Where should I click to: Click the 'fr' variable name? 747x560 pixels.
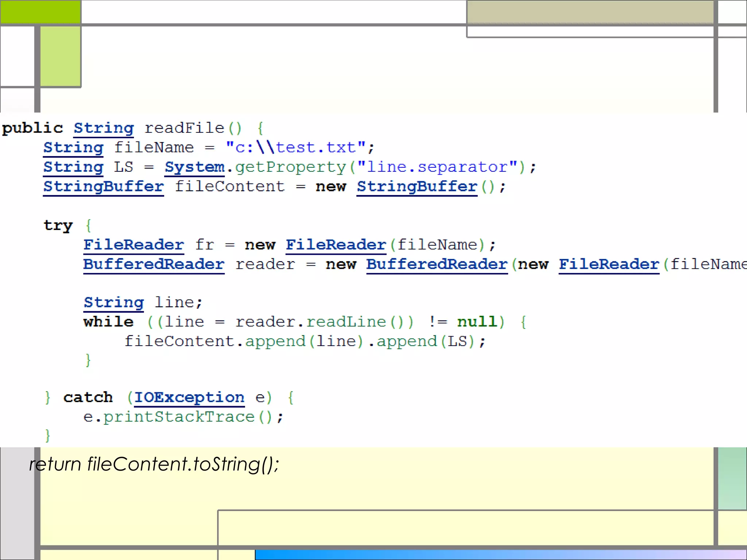click(204, 245)
